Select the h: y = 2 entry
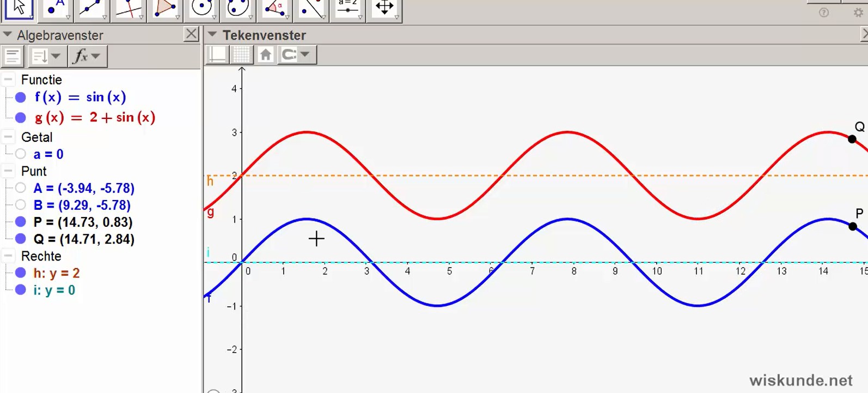Image resolution: width=868 pixels, height=393 pixels. point(57,273)
